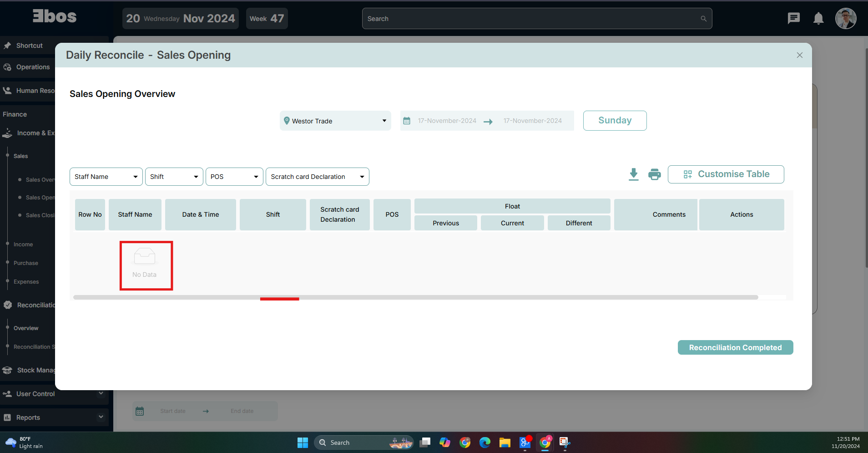Click the Operations icon in sidebar
868x453 pixels.
[7, 67]
